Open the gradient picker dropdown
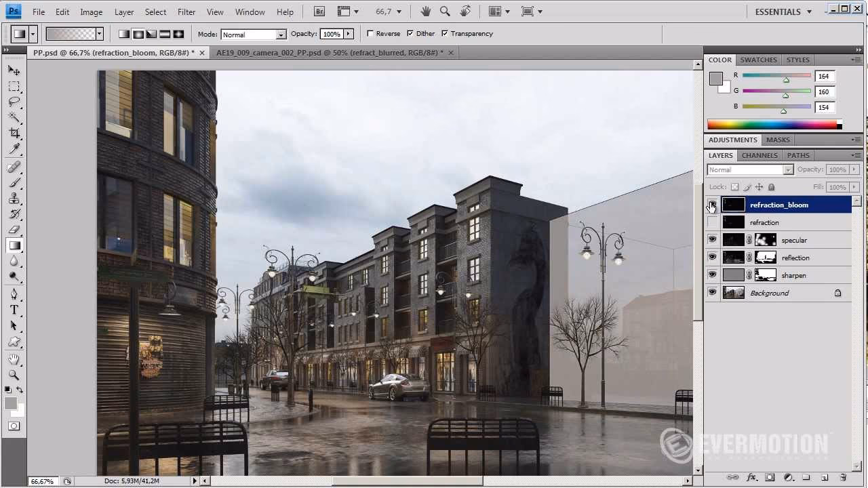The height and width of the screenshot is (488, 868). point(98,33)
